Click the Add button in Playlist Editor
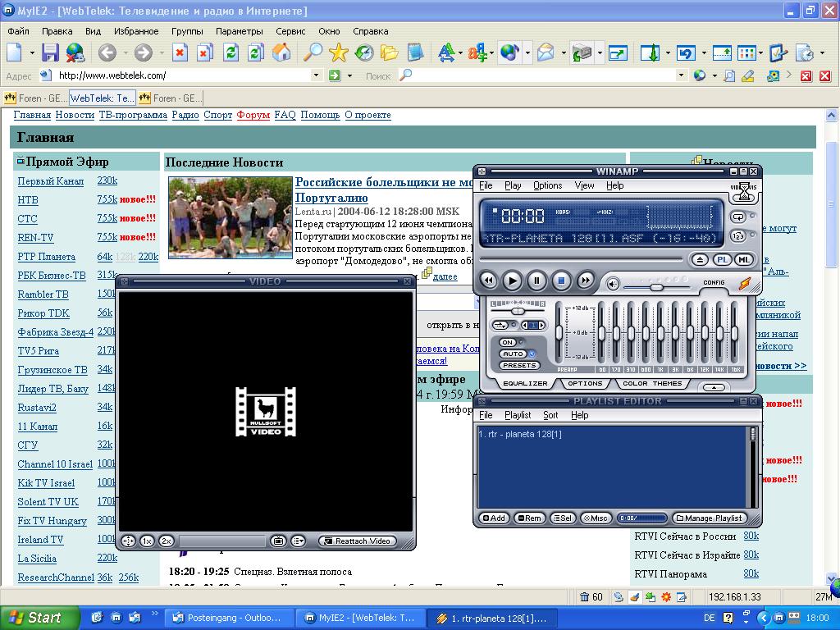The image size is (840, 630). [x=493, y=518]
